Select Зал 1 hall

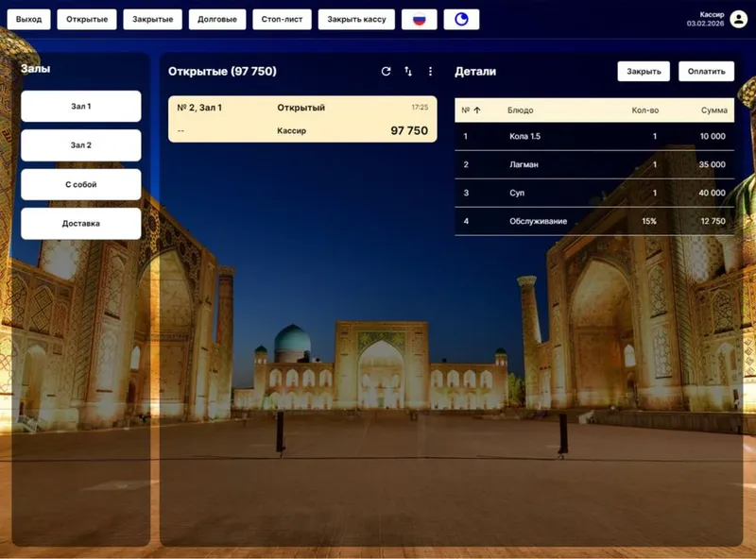(81, 106)
